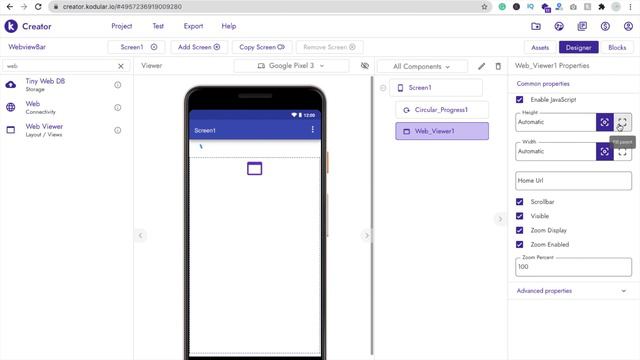Toggle Zoom Display checkbox
The width and height of the screenshot is (640, 360).
coord(520,230)
